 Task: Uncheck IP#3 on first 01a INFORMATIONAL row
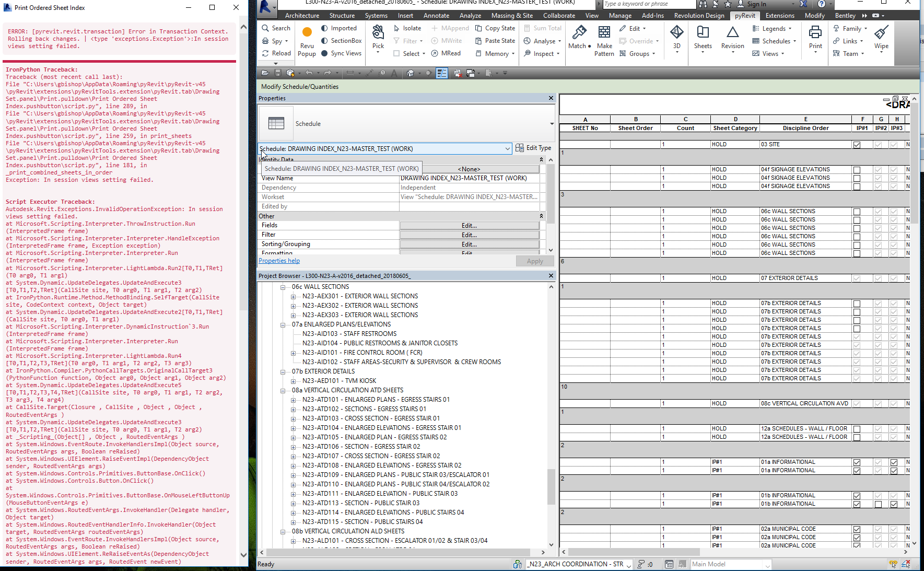click(894, 462)
